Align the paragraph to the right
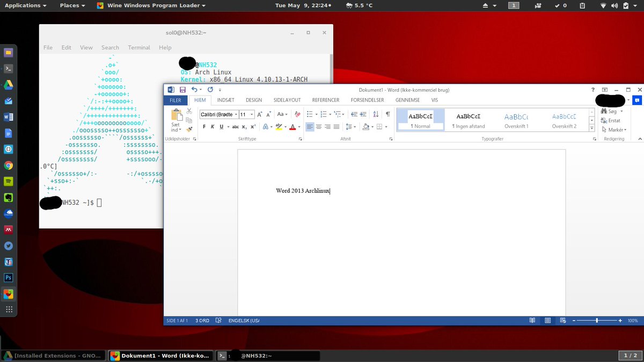 tap(327, 127)
